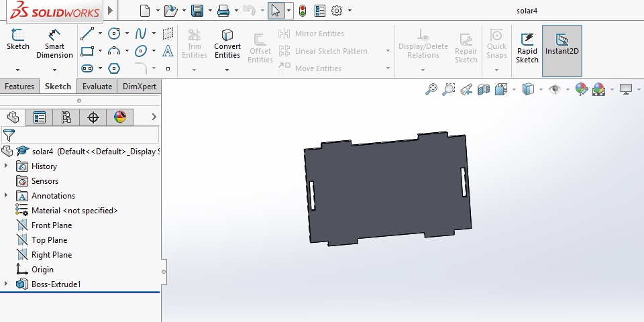Open the ConfigurationManager tab icon
This screenshot has width=644, height=322.
[66, 117]
